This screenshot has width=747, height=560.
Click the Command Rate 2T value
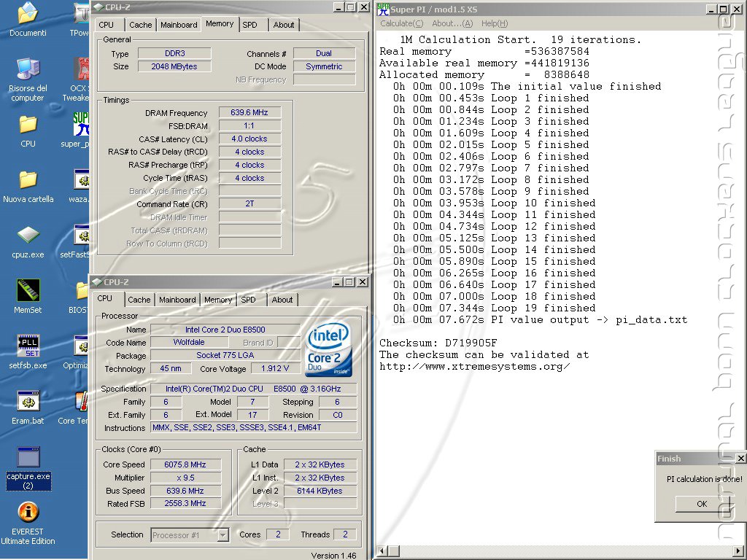tap(249, 204)
